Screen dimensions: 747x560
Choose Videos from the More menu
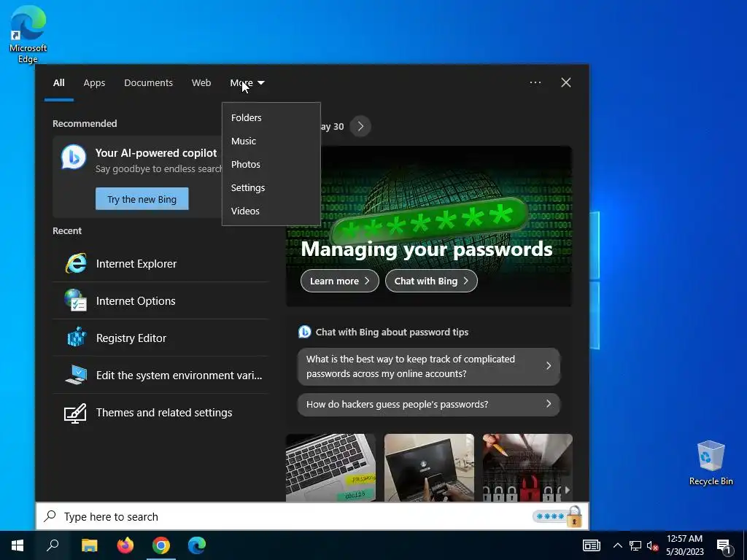point(271,211)
